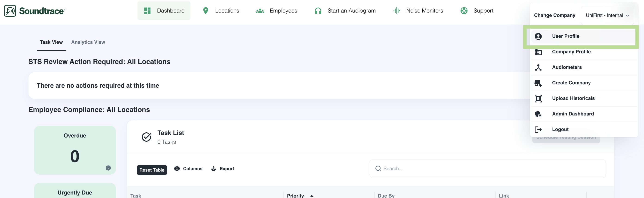Click the Noise Monitors waveform icon
Screen dimensions: 644x198
pyautogui.click(x=396, y=10)
